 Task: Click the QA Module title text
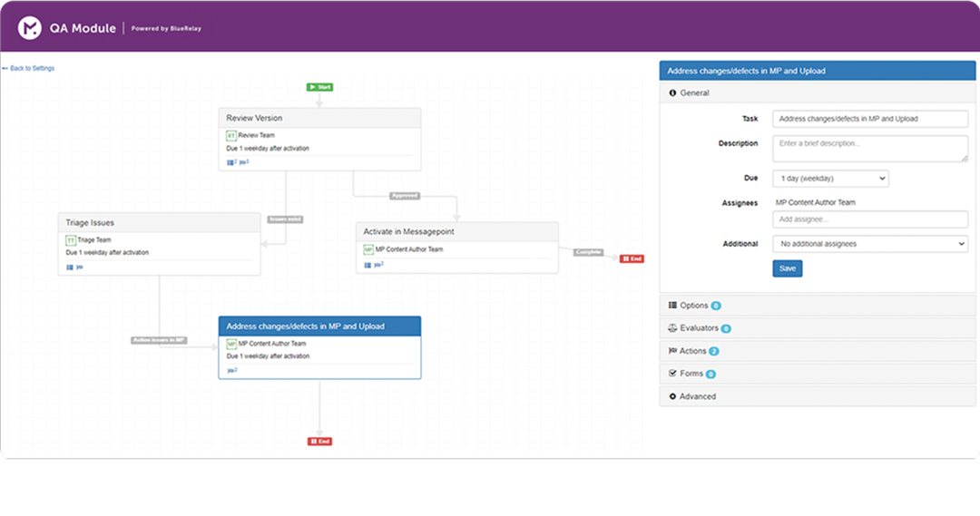pos(83,28)
